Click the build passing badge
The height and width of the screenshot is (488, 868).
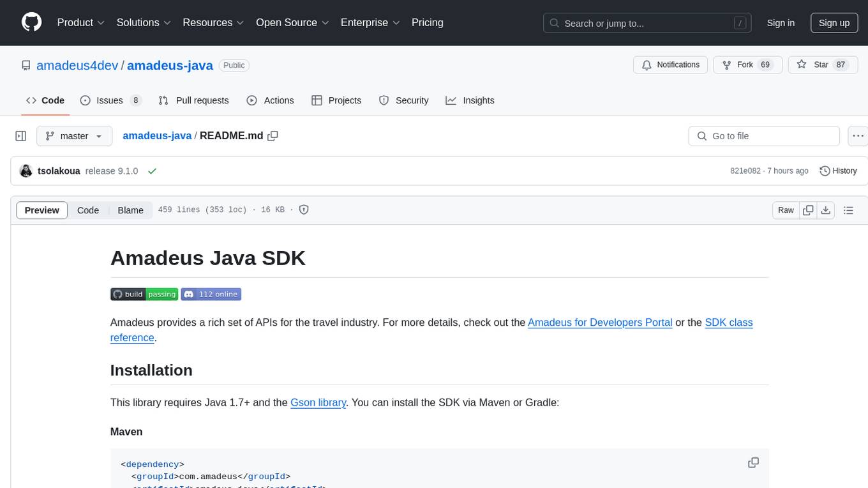(144, 294)
